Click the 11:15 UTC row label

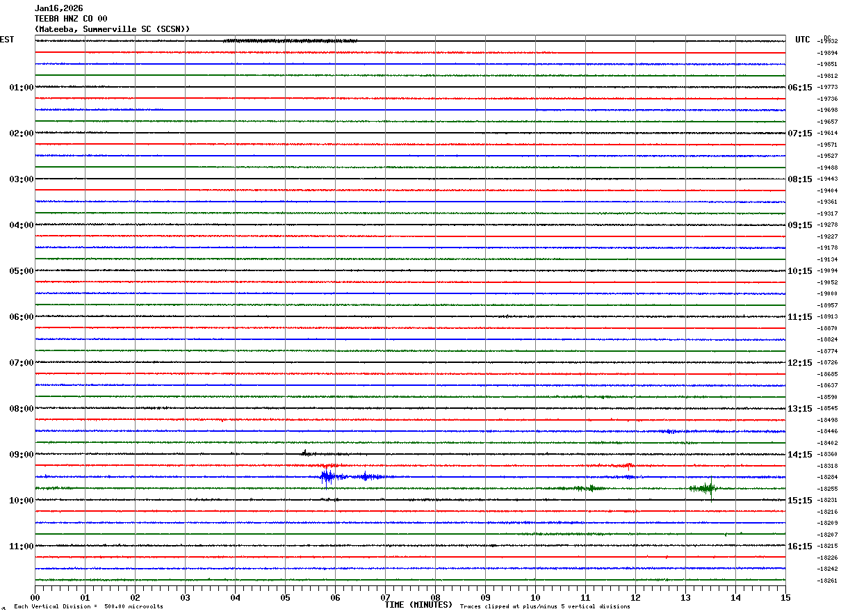tap(799, 317)
